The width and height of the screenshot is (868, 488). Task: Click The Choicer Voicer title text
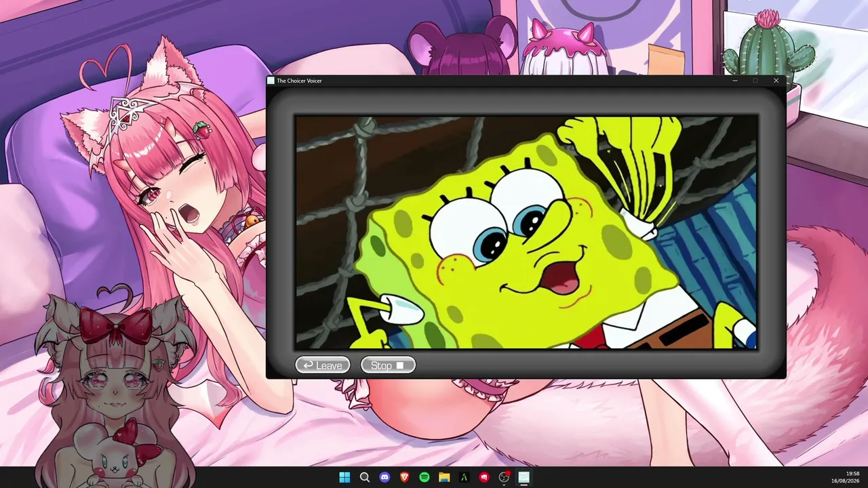[x=299, y=81]
